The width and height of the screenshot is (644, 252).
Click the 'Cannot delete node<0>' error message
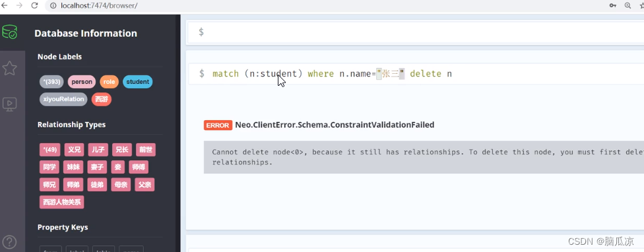click(424, 157)
